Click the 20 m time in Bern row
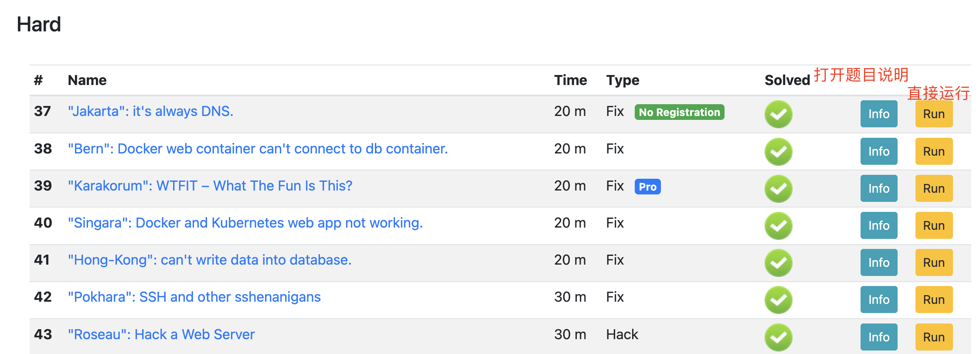 [x=570, y=149]
